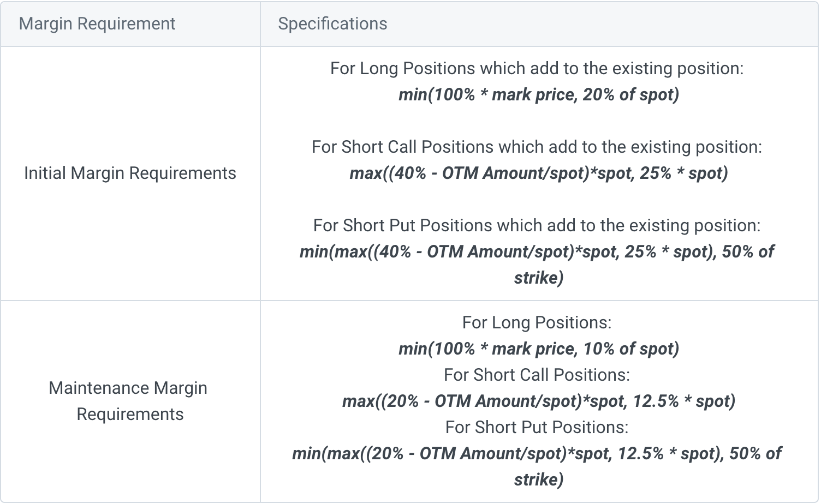Click the maintenance 'For Long Positions:' line
The width and height of the screenshot is (821, 504).
tap(537, 323)
